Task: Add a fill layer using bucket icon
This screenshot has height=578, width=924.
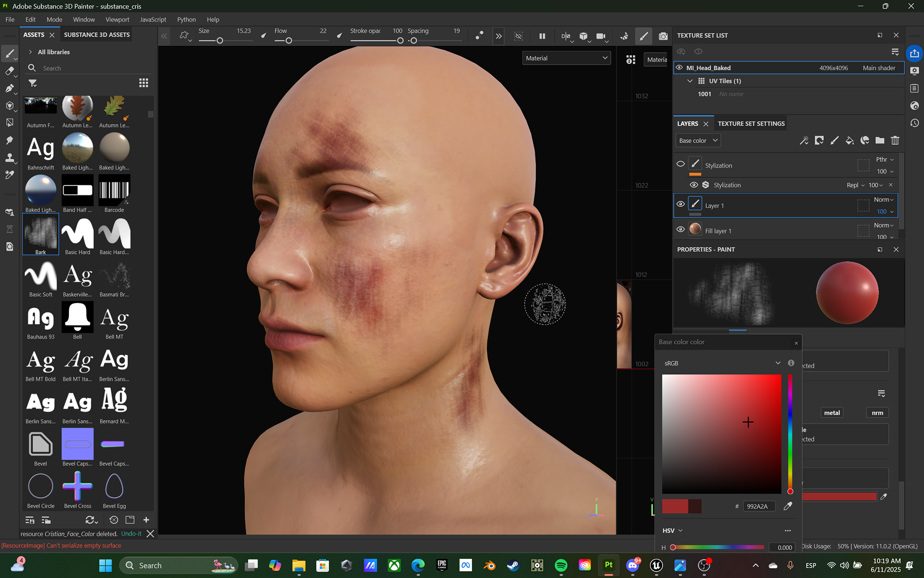Action: click(x=849, y=141)
